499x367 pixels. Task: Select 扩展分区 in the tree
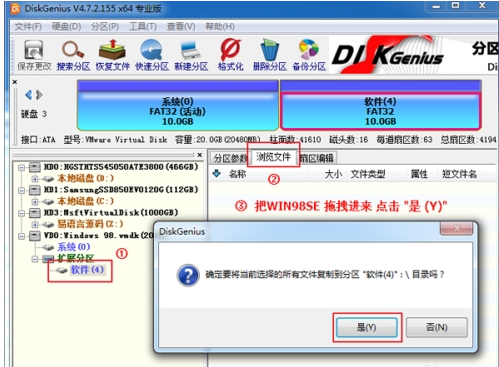[x=75, y=258]
